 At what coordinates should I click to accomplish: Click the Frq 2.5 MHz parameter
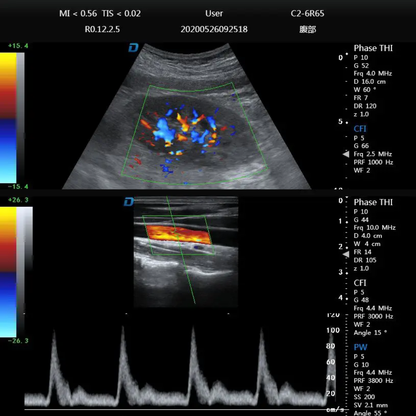(x=373, y=154)
